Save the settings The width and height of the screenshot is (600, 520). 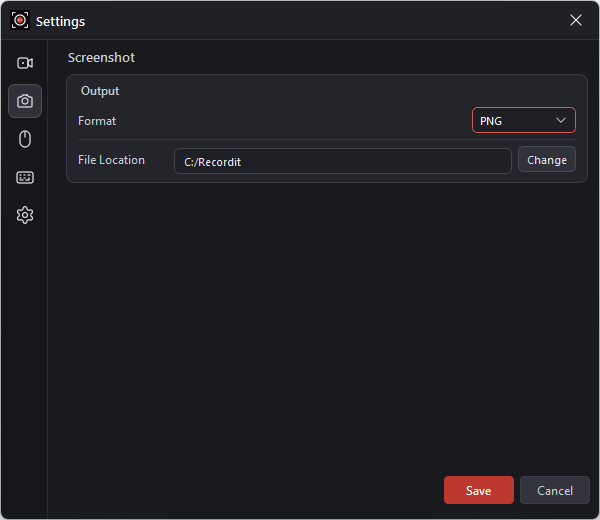[478, 490]
